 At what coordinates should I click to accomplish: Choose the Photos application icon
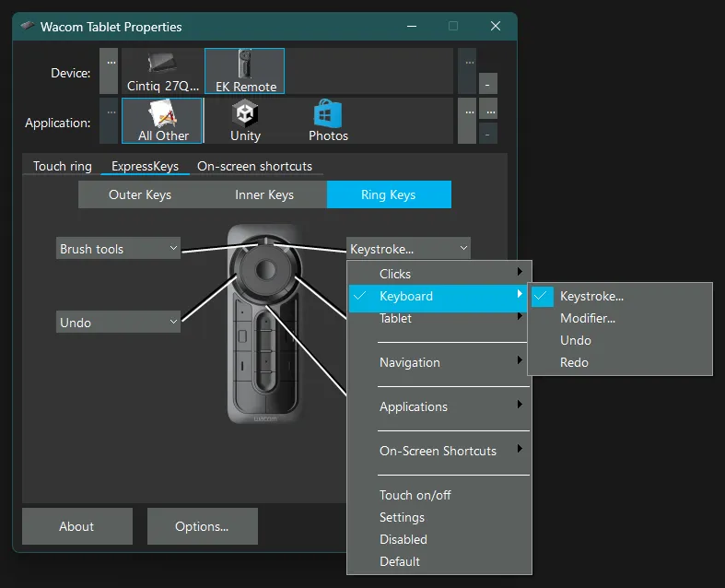[328, 121]
